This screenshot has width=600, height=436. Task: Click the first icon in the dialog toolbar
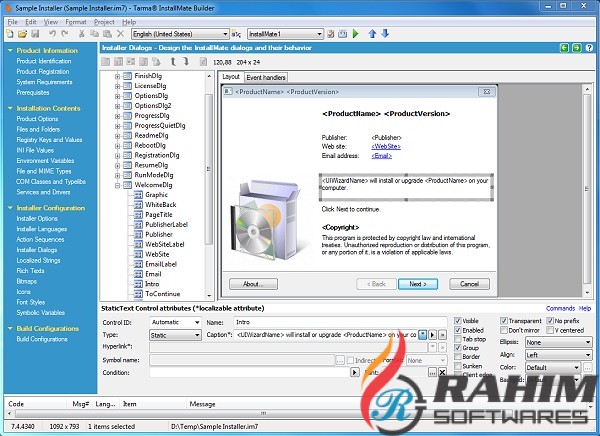(106, 62)
